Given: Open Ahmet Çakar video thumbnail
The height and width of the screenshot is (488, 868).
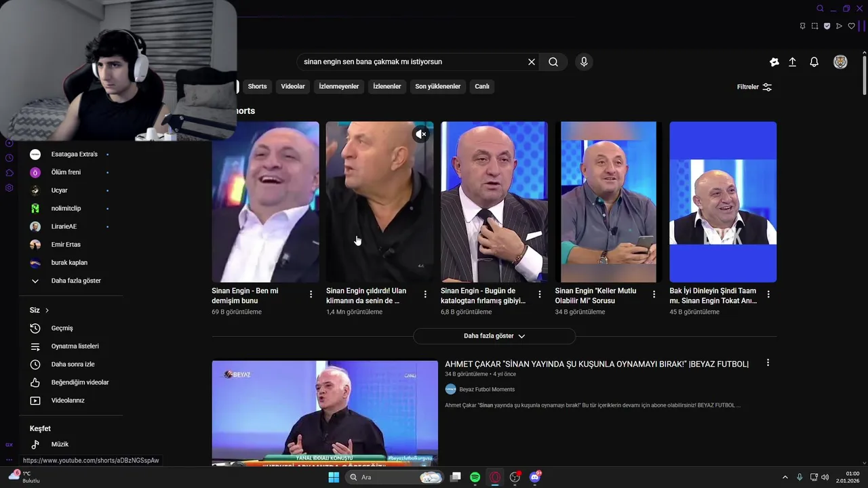Looking at the screenshot, I should click(x=325, y=413).
